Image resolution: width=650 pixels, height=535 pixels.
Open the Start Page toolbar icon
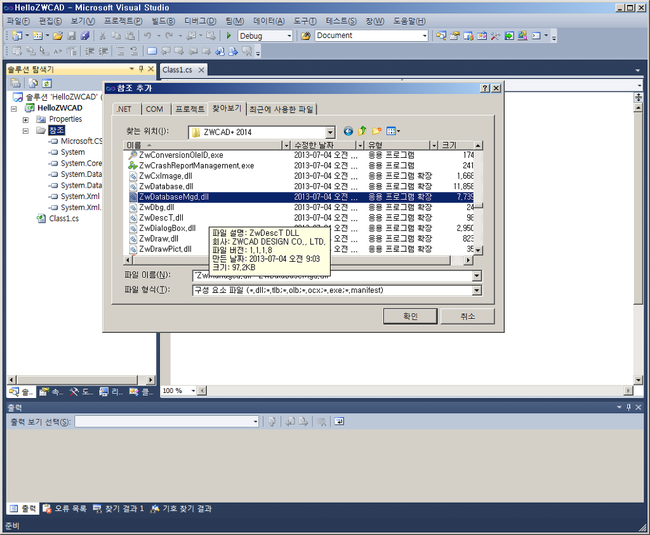coord(509,36)
